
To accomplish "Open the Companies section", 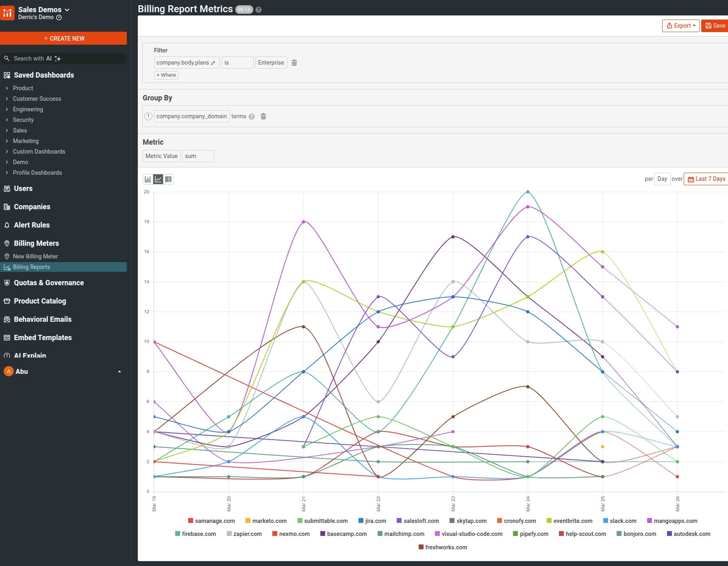I will point(32,206).
